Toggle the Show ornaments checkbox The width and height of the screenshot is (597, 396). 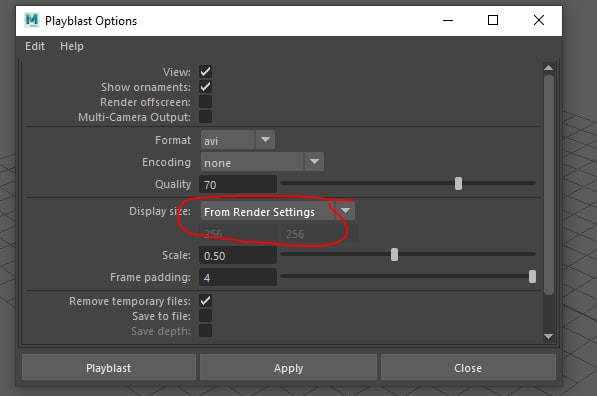(x=205, y=87)
